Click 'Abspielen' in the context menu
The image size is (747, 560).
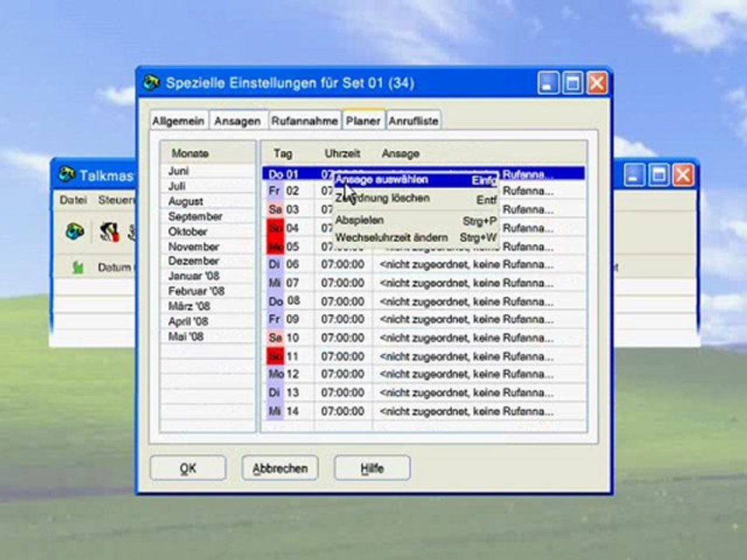tap(416, 220)
